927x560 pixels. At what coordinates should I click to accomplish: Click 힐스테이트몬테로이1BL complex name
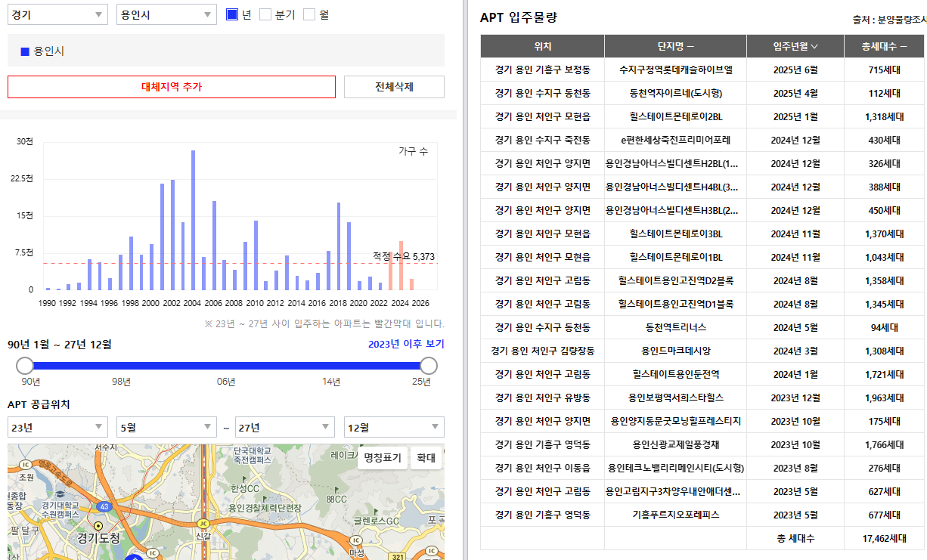pos(675,257)
